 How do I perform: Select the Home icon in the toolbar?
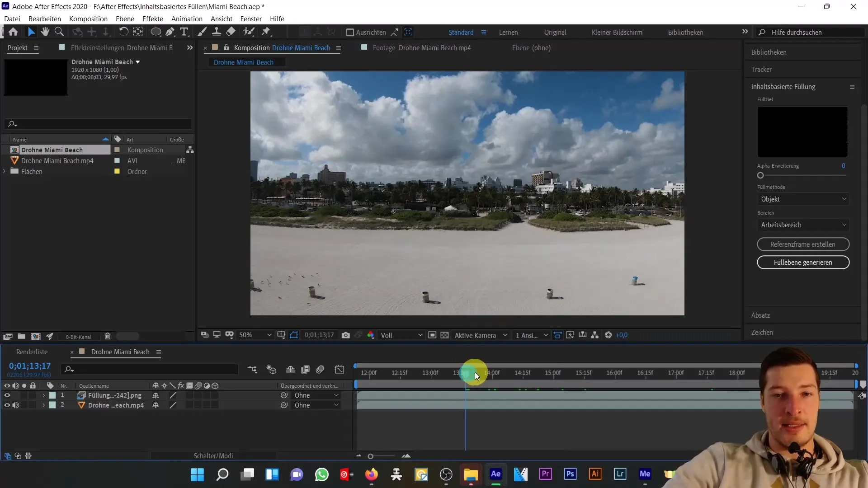click(13, 32)
